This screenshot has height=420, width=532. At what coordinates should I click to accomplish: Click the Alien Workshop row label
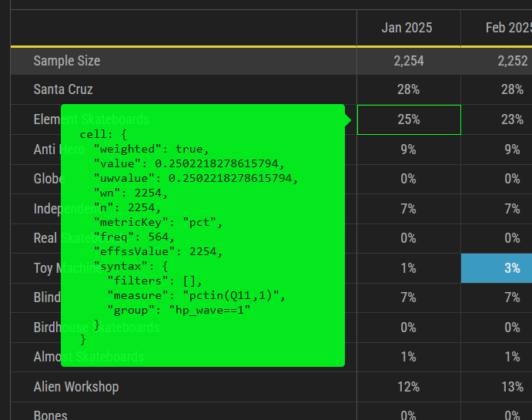76,387
